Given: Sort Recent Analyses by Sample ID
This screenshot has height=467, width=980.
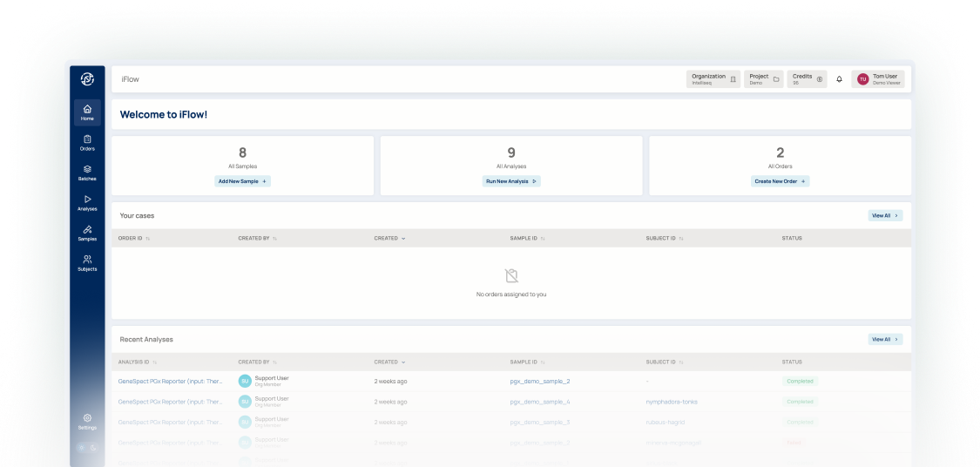Looking at the screenshot, I should [528, 362].
